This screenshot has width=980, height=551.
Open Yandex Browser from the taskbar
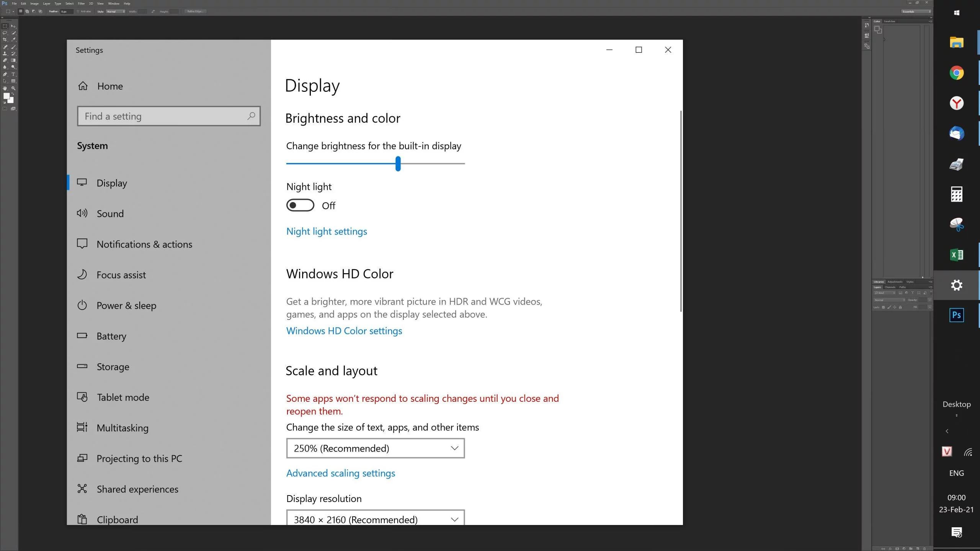(x=956, y=103)
